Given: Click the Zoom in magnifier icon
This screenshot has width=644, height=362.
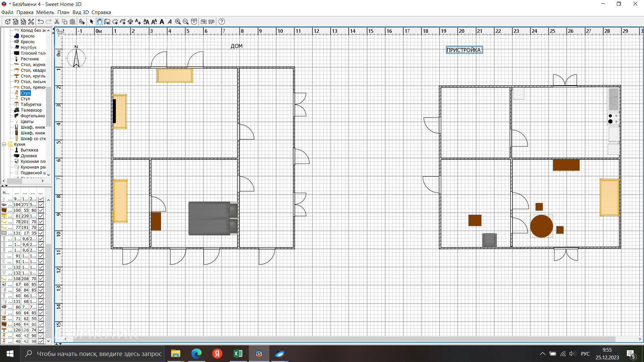Looking at the screenshot, I should tap(178, 22).
